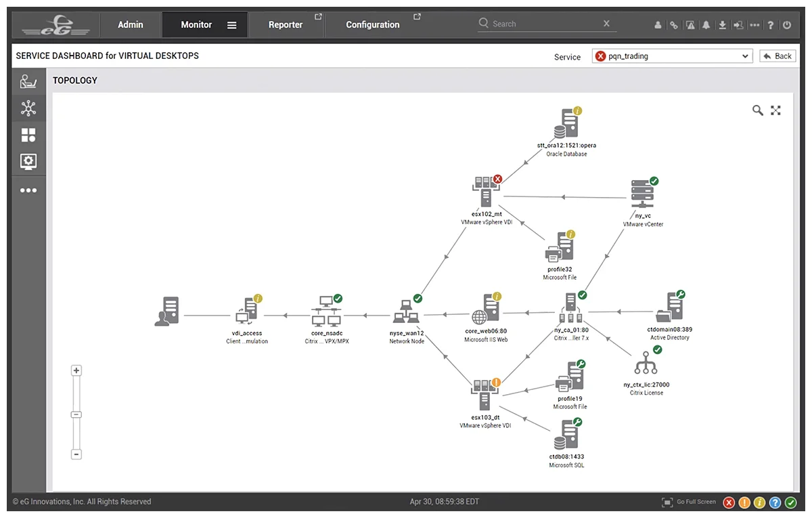
Task: Open the help question mark in header
Action: 771,25
